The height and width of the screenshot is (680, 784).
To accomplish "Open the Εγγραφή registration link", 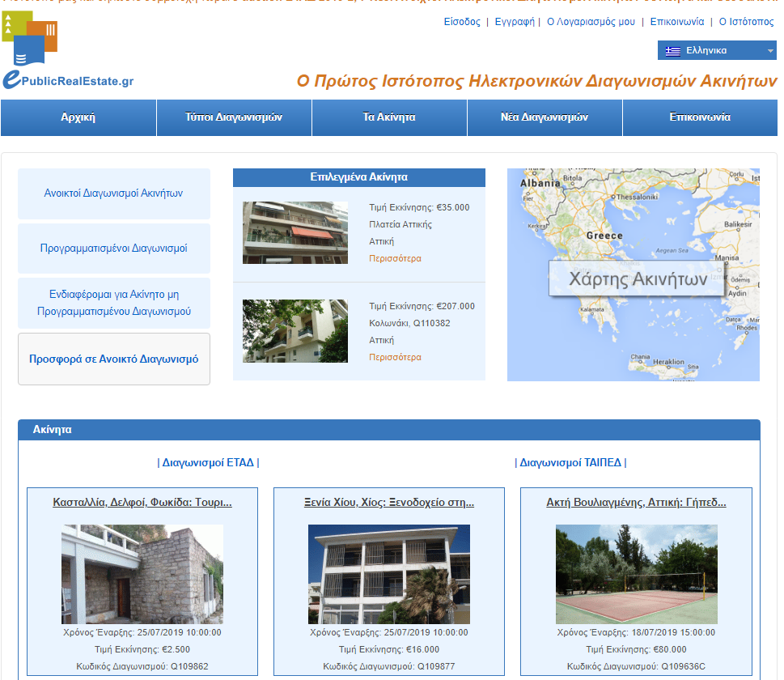I will 514,22.
